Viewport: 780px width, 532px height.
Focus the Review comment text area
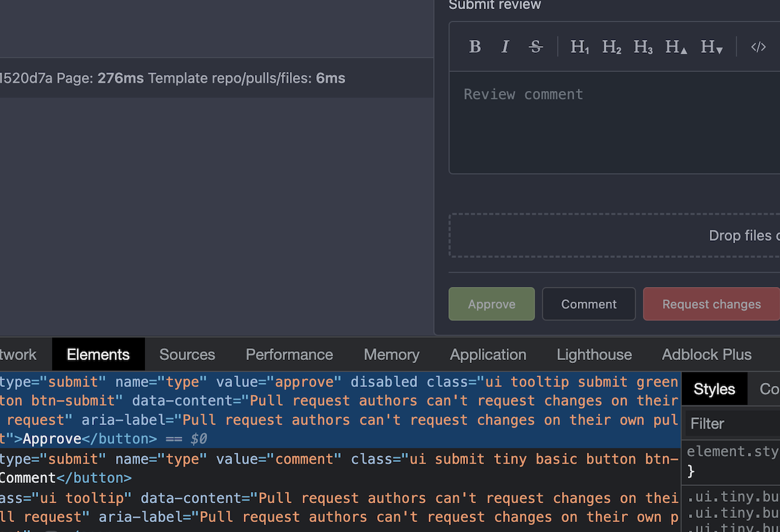pyautogui.click(x=614, y=122)
